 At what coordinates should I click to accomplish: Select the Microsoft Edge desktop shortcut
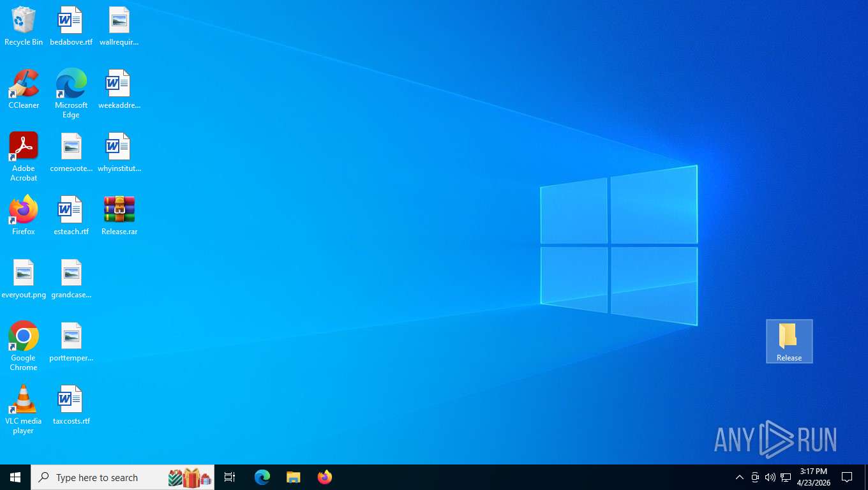point(71,94)
